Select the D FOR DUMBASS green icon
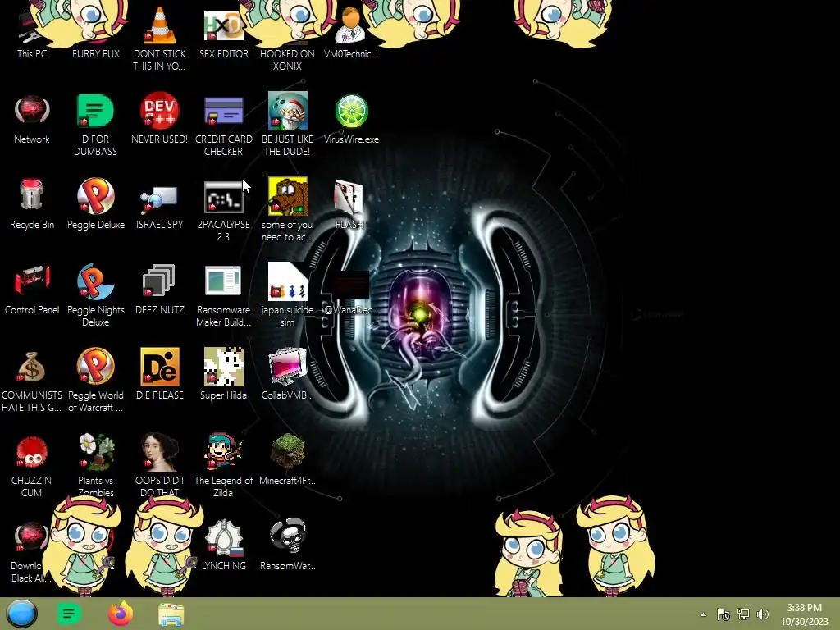The image size is (840, 630). coord(95,125)
